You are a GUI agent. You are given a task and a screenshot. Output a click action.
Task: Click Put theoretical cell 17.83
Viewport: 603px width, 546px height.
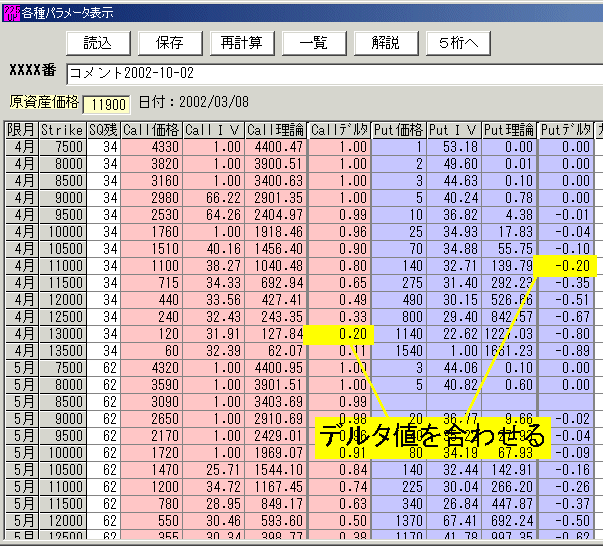509,232
